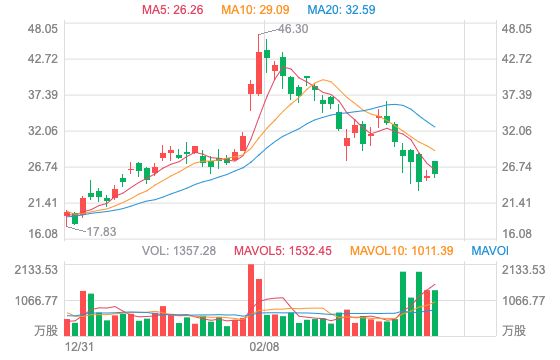Click the 48.05 left axis label

[x=42, y=29]
